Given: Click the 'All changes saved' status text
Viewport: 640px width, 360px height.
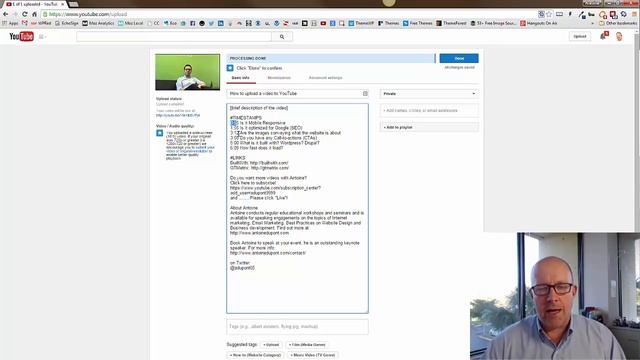Looking at the screenshot, I should [x=459, y=67].
